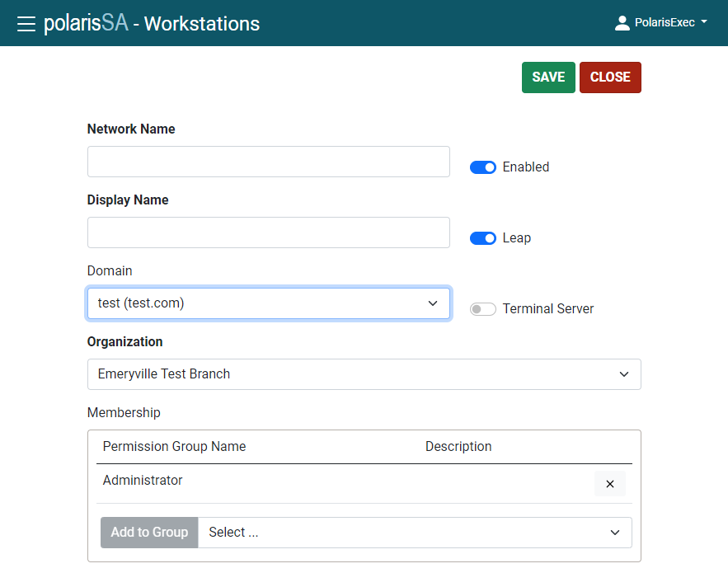Open the PolarisExec account menu
This screenshot has width=728, height=587.
[661, 23]
